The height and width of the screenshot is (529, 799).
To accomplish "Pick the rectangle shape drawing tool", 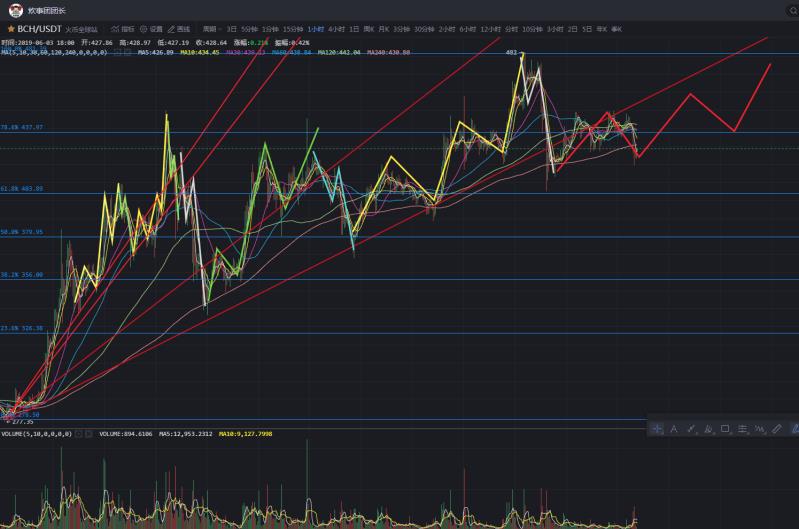I will pos(725,428).
